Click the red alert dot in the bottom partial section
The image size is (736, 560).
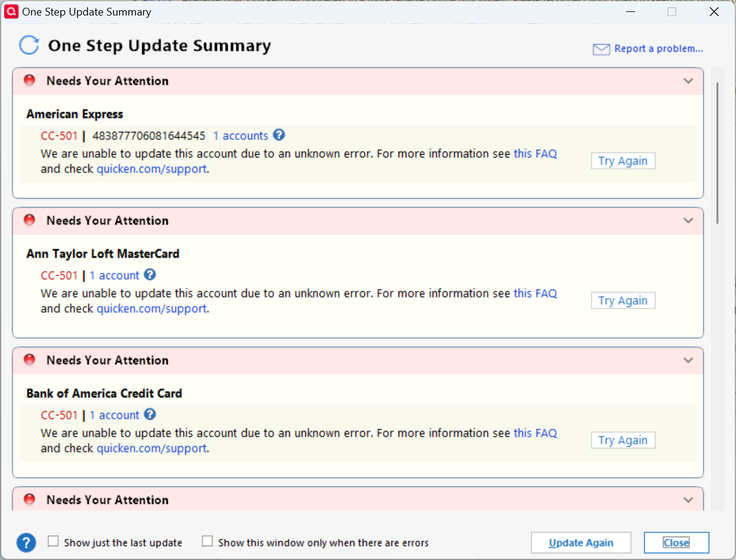[29, 500]
